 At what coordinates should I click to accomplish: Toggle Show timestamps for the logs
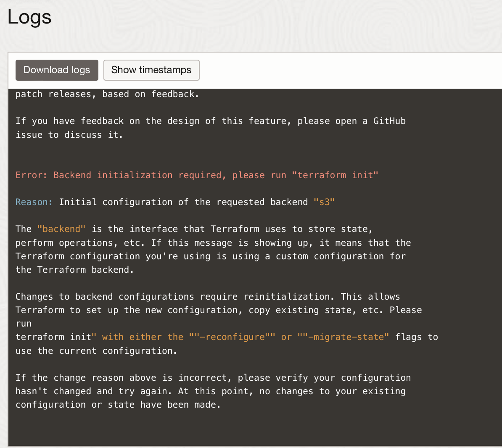[x=151, y=70]
